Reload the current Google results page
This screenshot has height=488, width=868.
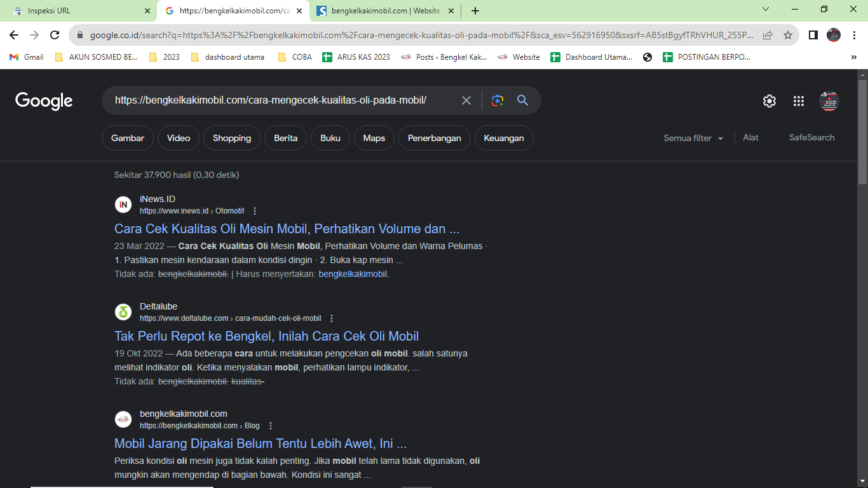55,35
